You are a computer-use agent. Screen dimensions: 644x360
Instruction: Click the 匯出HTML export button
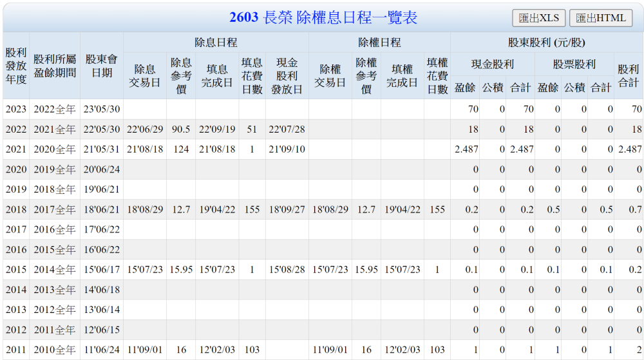[x=601, y=18]
